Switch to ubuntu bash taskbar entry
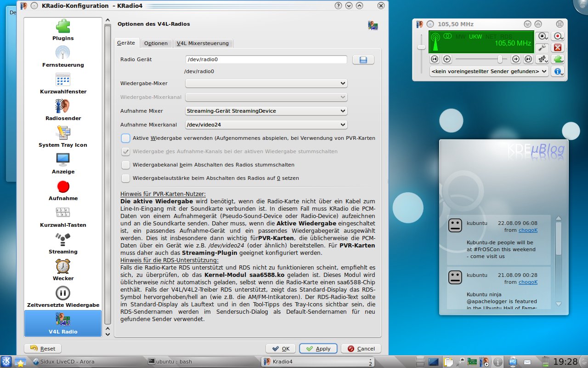The width and height of the screenshot is (588, 368). pyautogui.click(x=202, y=362)
